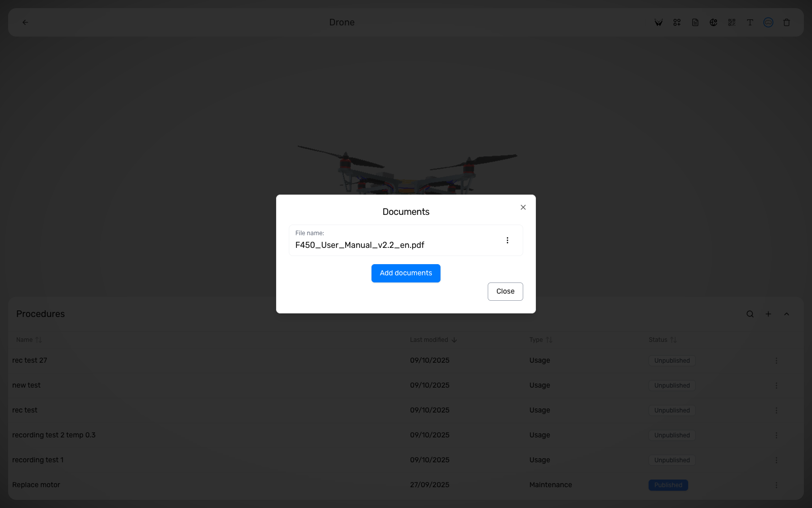Sort procedures by Status column
Screen dimensions: 812x508
662,340
